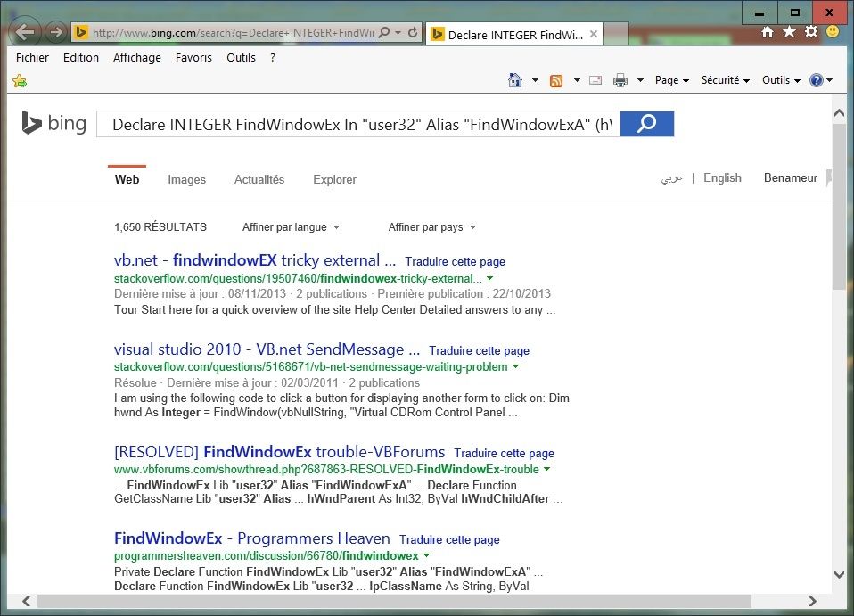Open the gear Tools icon

tap(811, 32)
